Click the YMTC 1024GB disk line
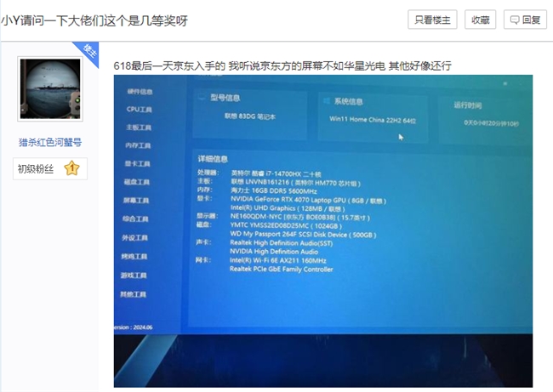553x392 pixels. tap(286, 225)
